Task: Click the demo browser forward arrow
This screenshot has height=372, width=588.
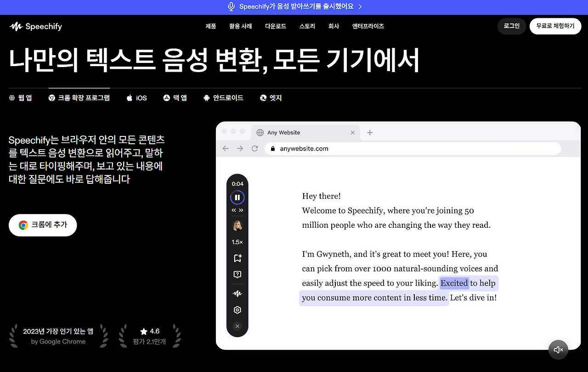Action: pyautogui.click(x=240, y=148)
